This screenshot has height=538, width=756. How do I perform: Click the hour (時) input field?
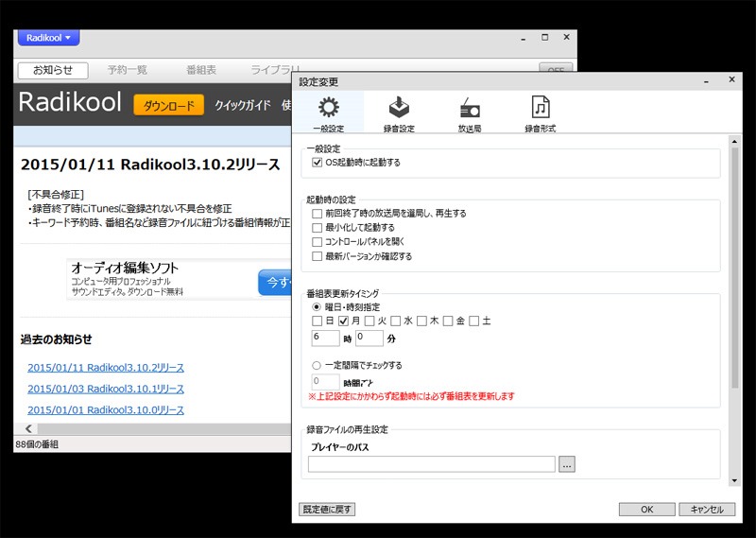click(325, 338)
